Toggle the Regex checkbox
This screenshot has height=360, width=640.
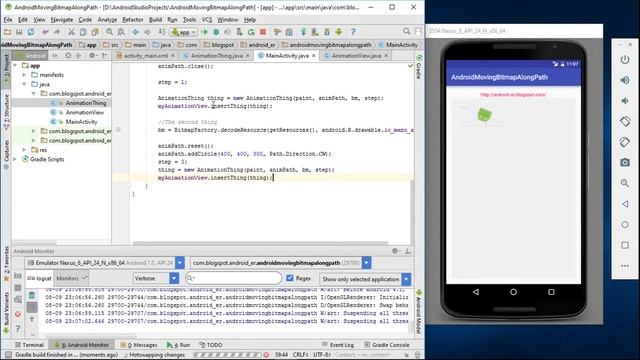coord(290,278)
